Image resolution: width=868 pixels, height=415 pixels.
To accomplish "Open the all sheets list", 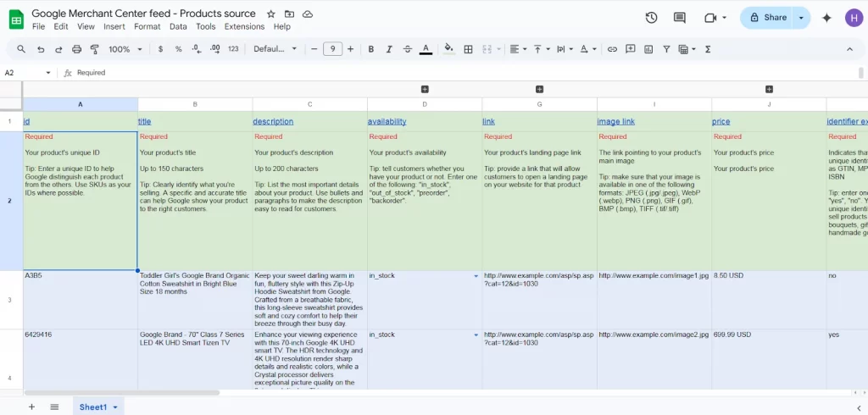I will point(54,407).
